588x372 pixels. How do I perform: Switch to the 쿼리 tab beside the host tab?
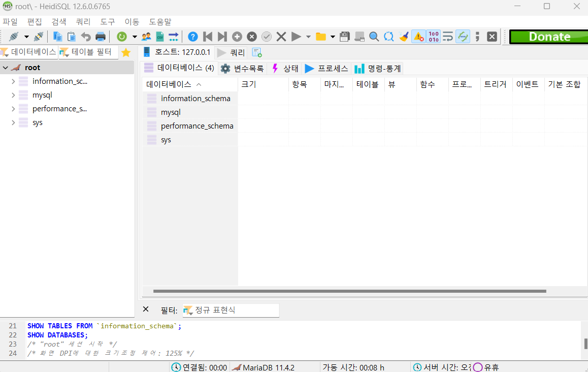[x=232, y=52]
